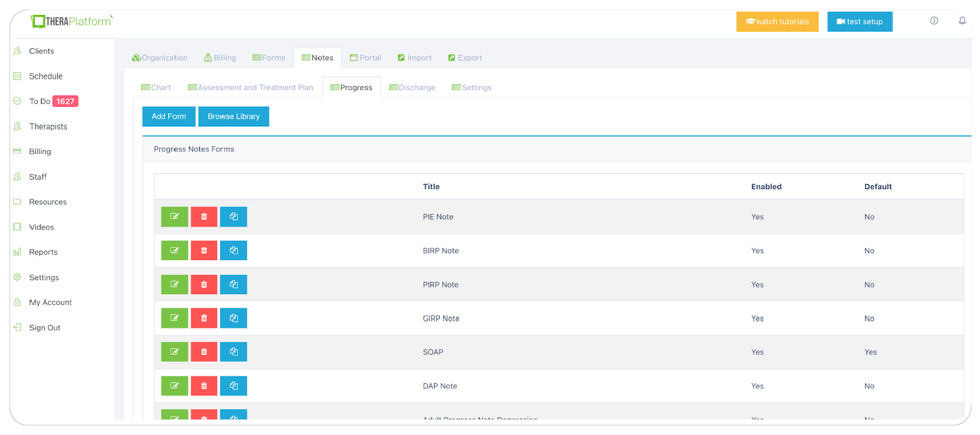Select the Billing tab in settings

220,58
